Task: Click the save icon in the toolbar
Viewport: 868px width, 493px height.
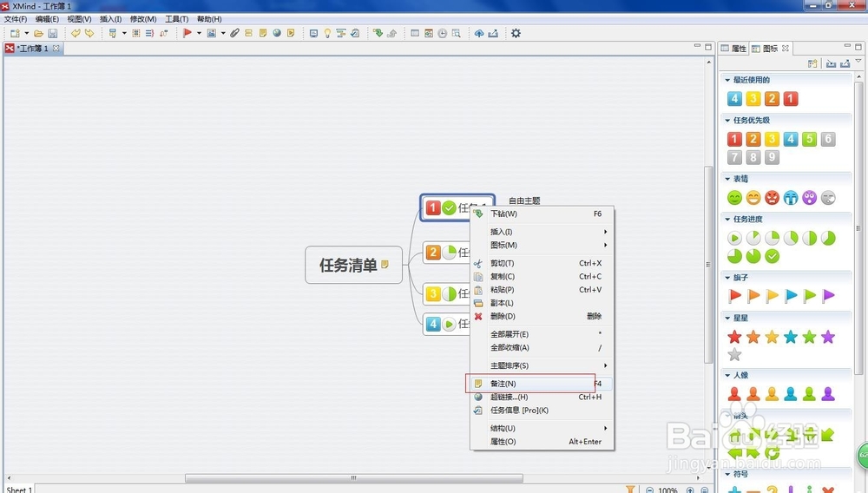Action: click(x=53, y=33)
